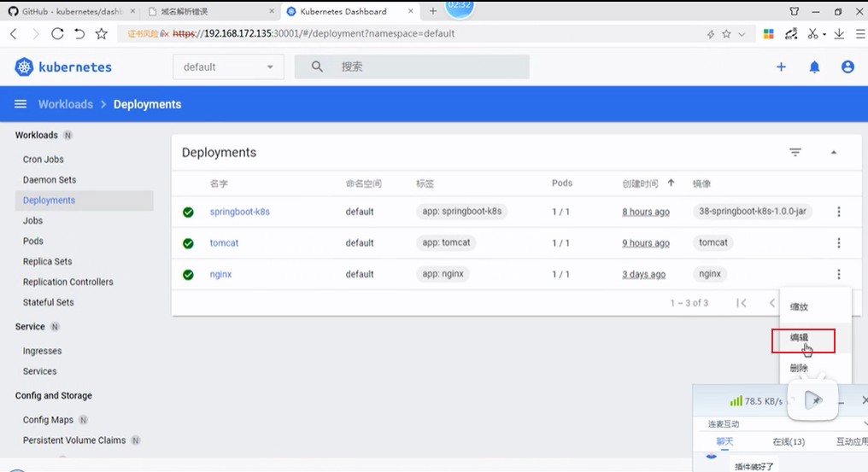Screen dimensions: 868x472
Task: Choose 缩放 from the context menu
Action: point(815,306)
